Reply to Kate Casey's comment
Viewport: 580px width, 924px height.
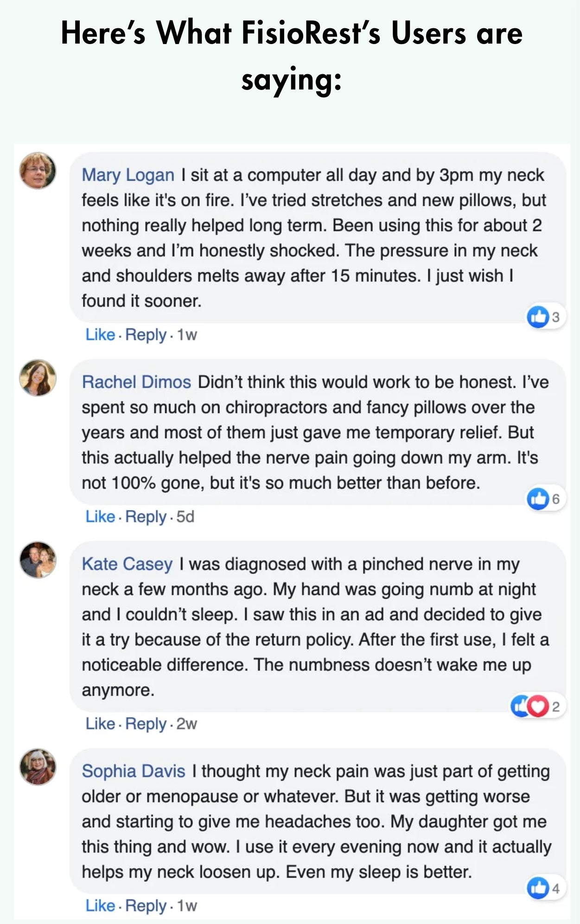point(146,723)
